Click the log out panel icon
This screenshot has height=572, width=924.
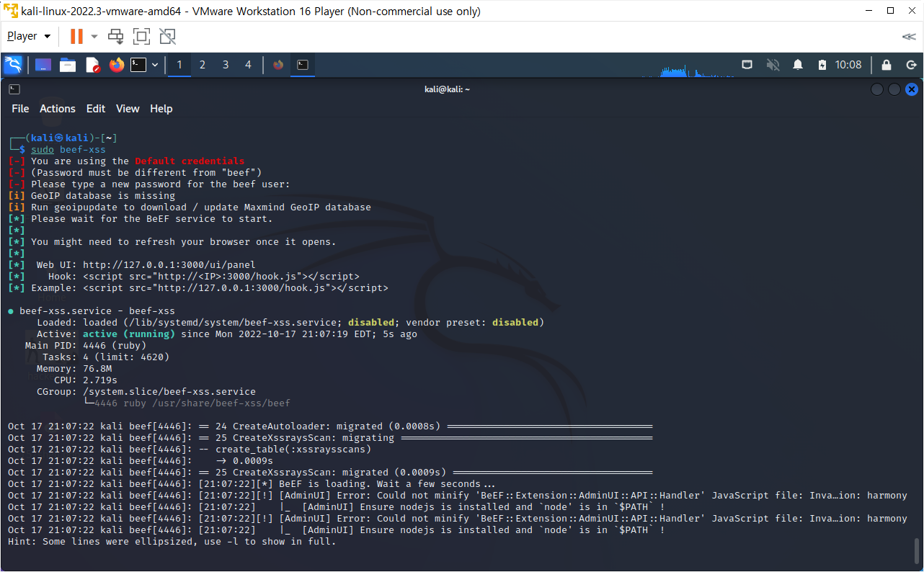(x=911, y=65)
